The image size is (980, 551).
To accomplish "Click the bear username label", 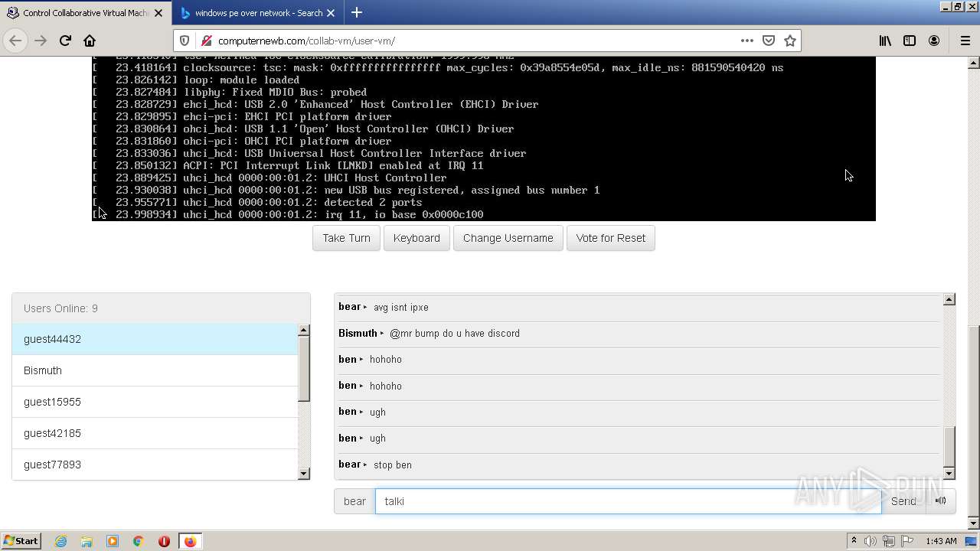I will pyautogui.click(x=354, y=501).
